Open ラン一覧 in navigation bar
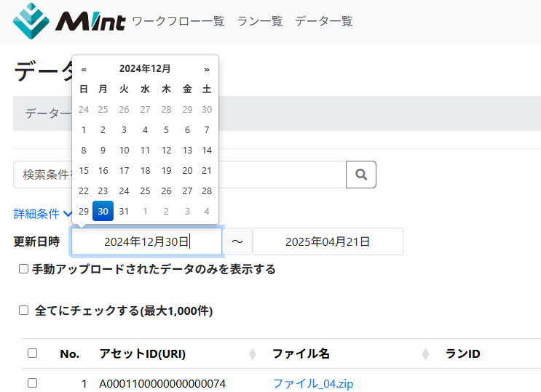The image size is (541, 392). [260, 21]
